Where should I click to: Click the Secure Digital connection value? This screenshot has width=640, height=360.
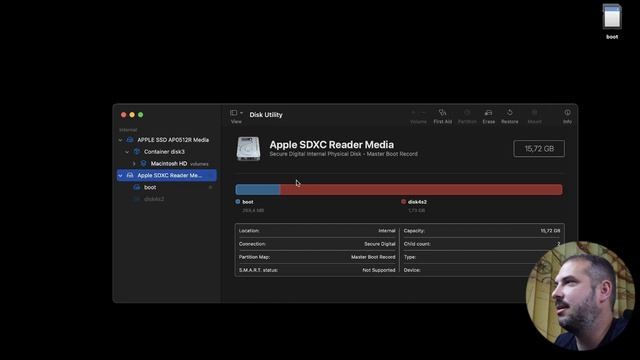[380, 244]
